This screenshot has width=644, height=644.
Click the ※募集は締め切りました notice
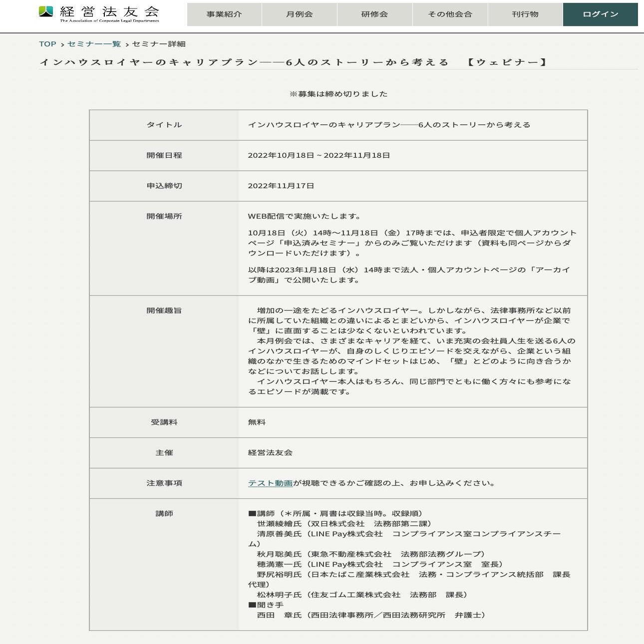[338, 94]
